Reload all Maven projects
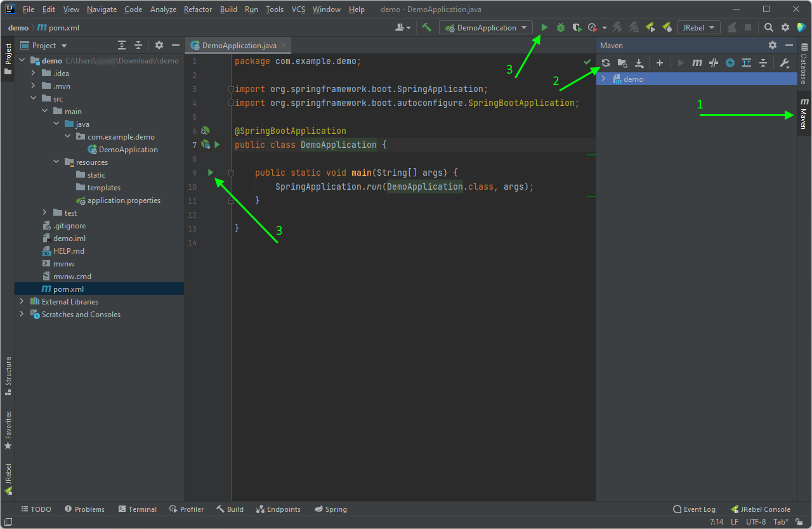The height and width of the screenshot is (529, 812). click(605, 63)
